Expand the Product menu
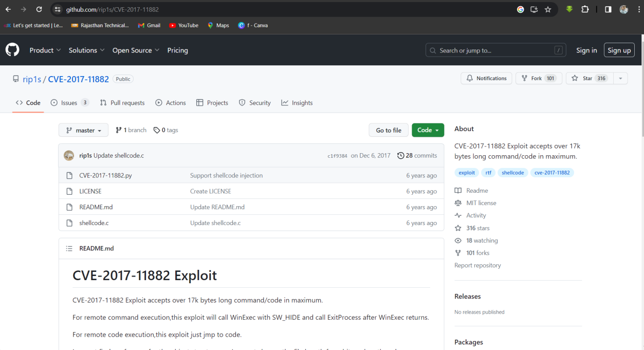644x350 pixels. tap(45, 50)
